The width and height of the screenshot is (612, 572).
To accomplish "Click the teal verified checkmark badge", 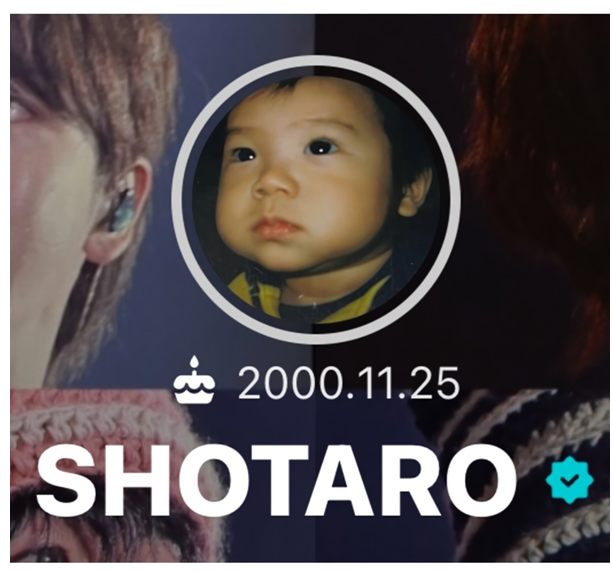I will click(x=569, y=480).
